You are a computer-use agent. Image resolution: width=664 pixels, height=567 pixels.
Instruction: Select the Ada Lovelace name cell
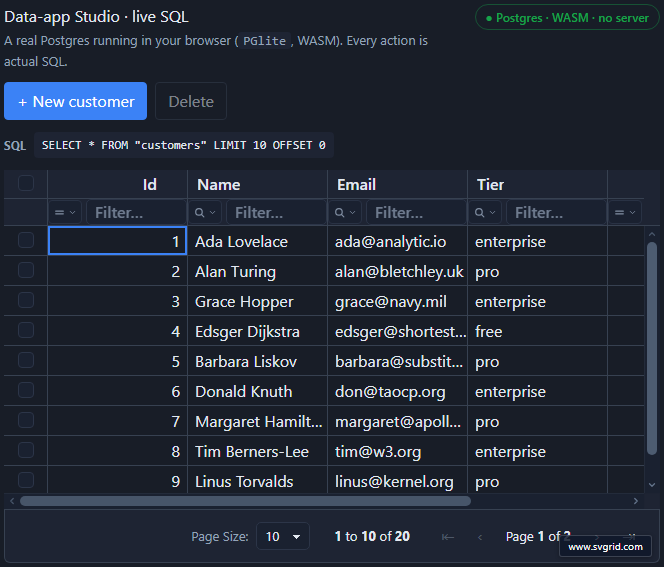(x=257, y=241)
